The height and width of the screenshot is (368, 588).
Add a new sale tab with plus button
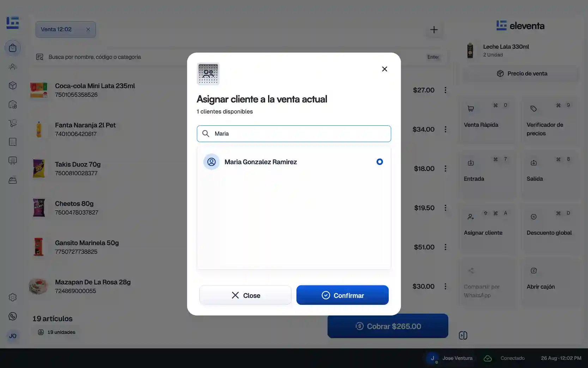tap(434, 30)
